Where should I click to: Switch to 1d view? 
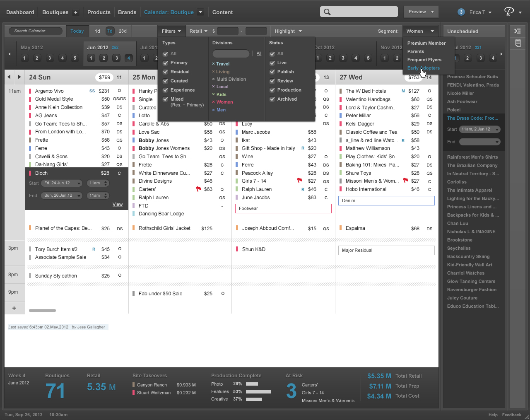(97, 31)
